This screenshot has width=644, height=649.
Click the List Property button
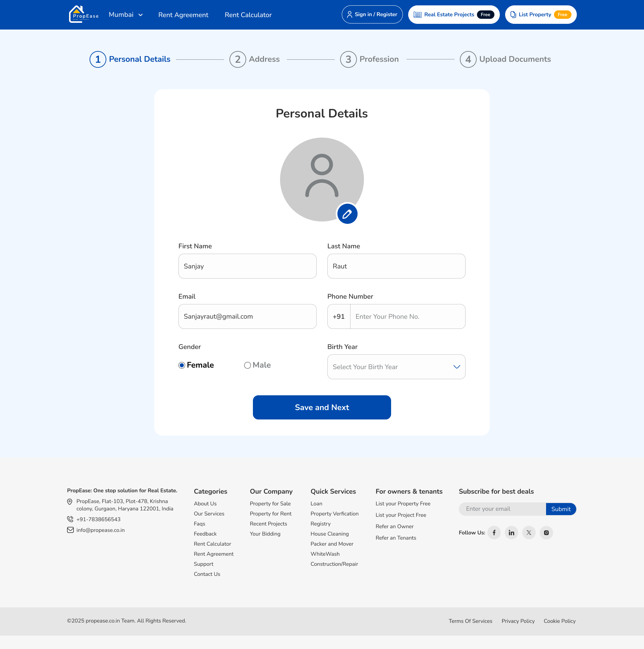click(x=541, y=14)
